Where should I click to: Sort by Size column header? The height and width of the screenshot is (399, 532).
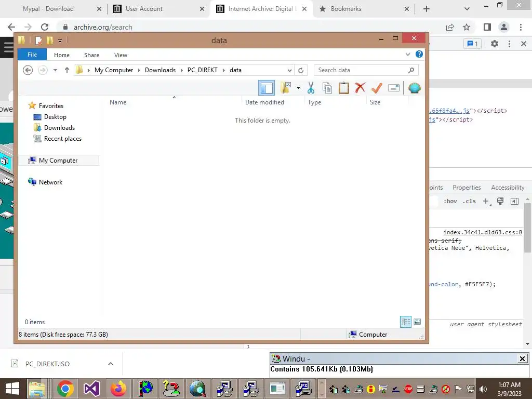pos(375,102)
